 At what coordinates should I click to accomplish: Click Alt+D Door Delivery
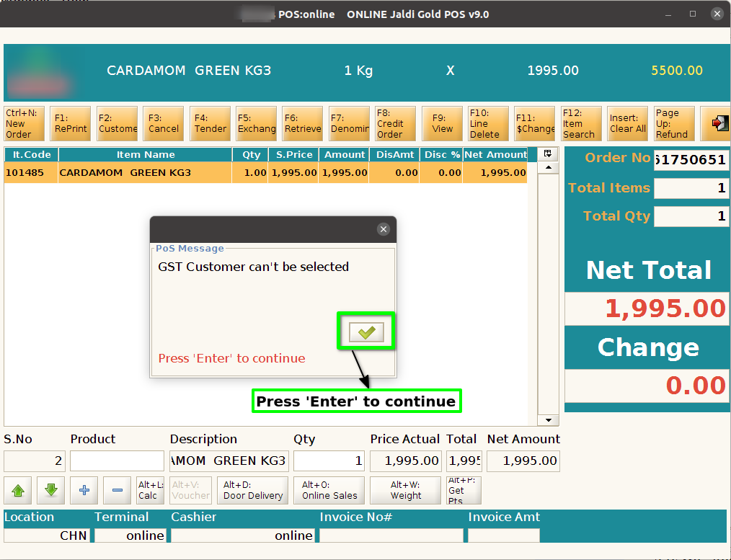click(x=253, y=490)
